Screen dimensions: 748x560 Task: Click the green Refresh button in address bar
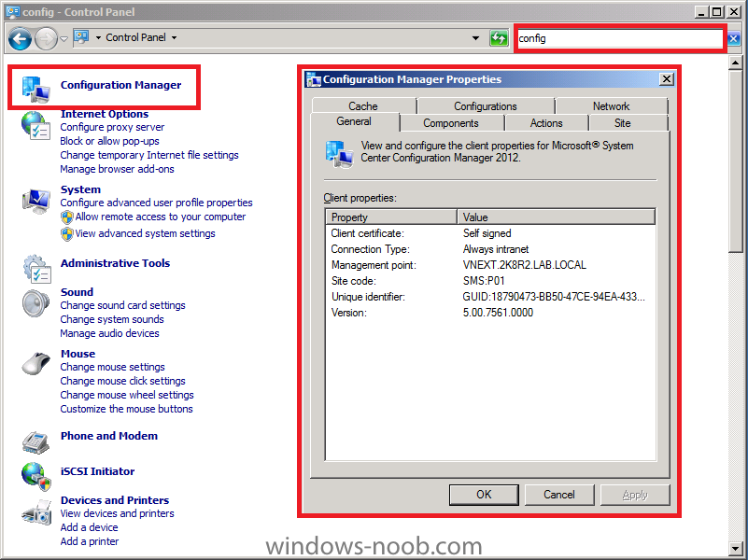point(499,38)
